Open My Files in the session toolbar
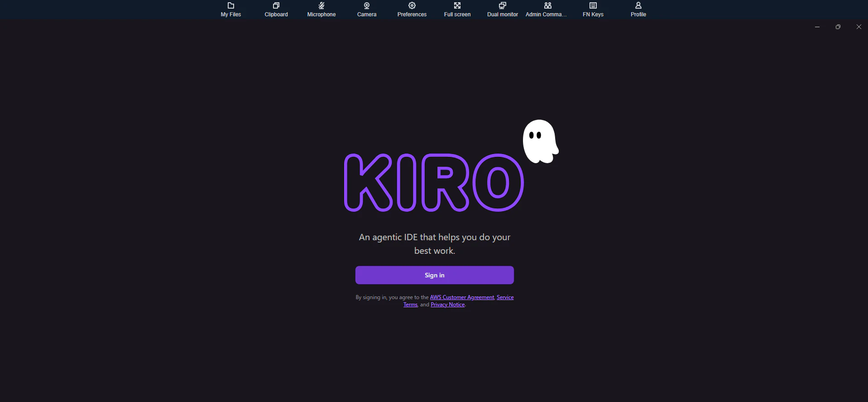 coord(231,10)
